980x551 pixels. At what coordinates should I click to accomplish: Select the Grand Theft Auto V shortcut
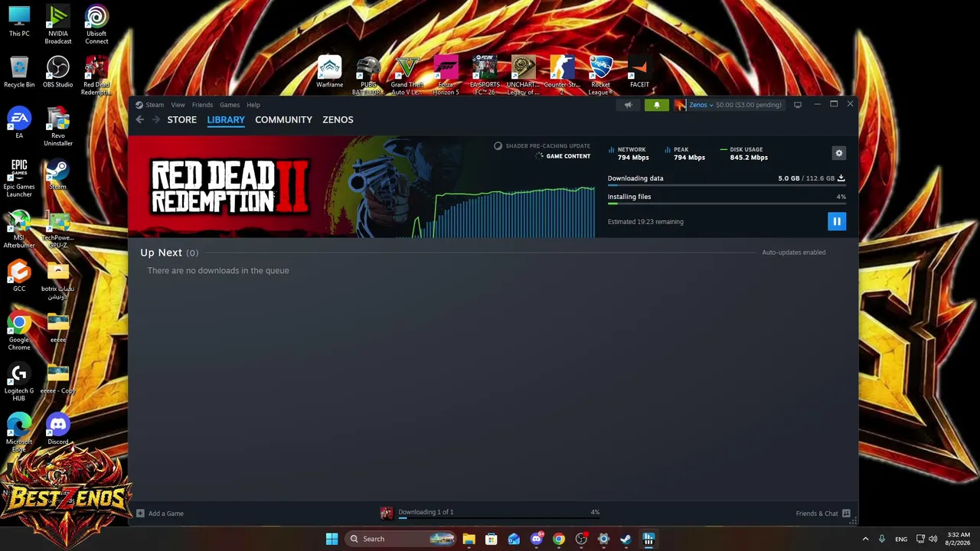pyautogui.click(x=407, y=76)
